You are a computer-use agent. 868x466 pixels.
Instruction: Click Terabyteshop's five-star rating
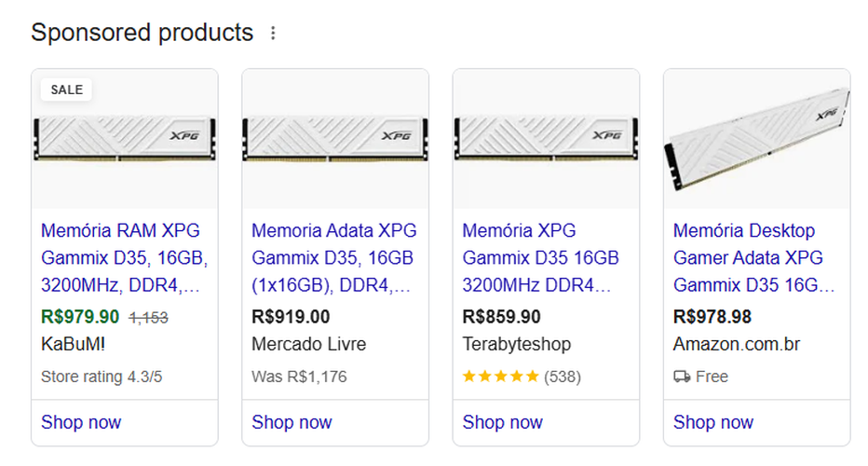point(500,377)
